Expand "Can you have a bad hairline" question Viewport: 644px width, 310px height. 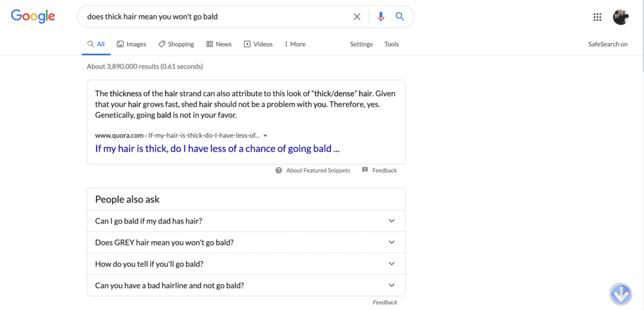(246, 285)
